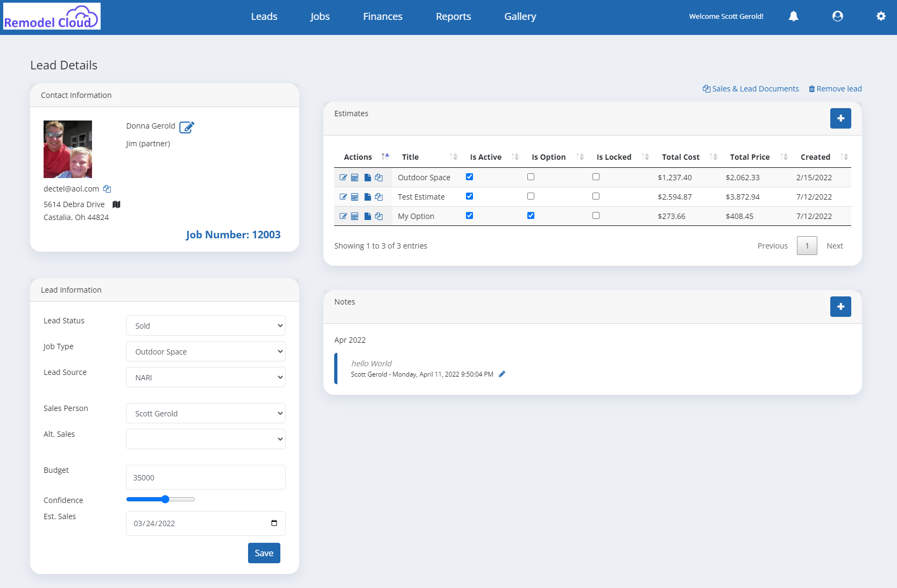Enable Is Locked on Outdoor Space estimate
The height and width of the screenshot is (588, 897).
(596, 176)
